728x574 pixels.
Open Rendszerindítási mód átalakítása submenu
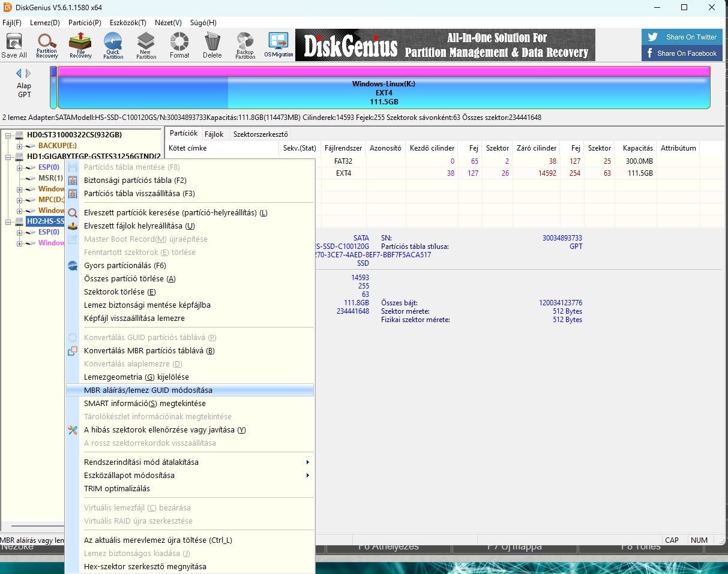[190, 462]
